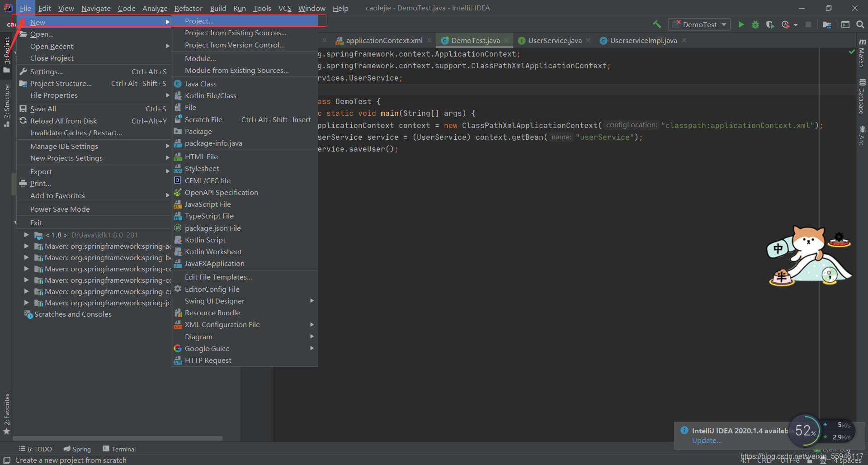This screenshot has height=465, width=868.
Task: Open the Spring tool window button
Action: (77, 449)
